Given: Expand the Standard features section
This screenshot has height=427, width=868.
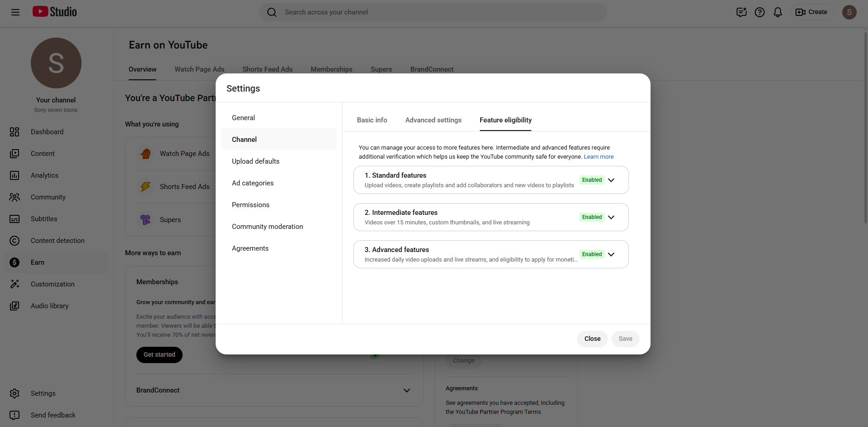Looking at the screenshot, I should pyautogui.click(x=611, y=180).
